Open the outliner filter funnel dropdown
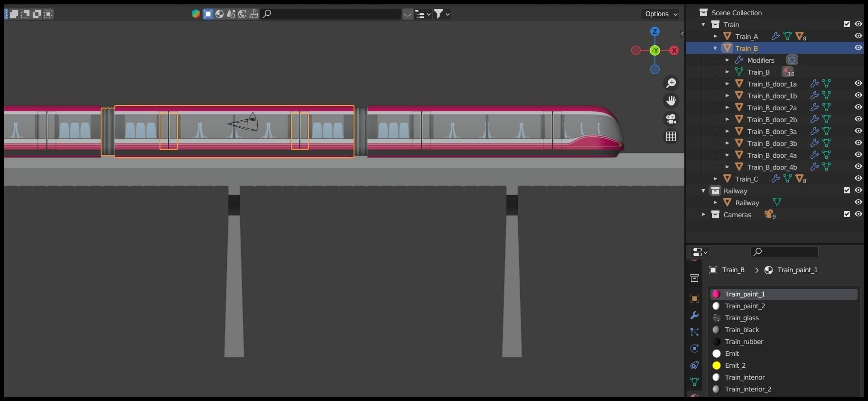This screenshot has height=401, width=868. [442, 14]
